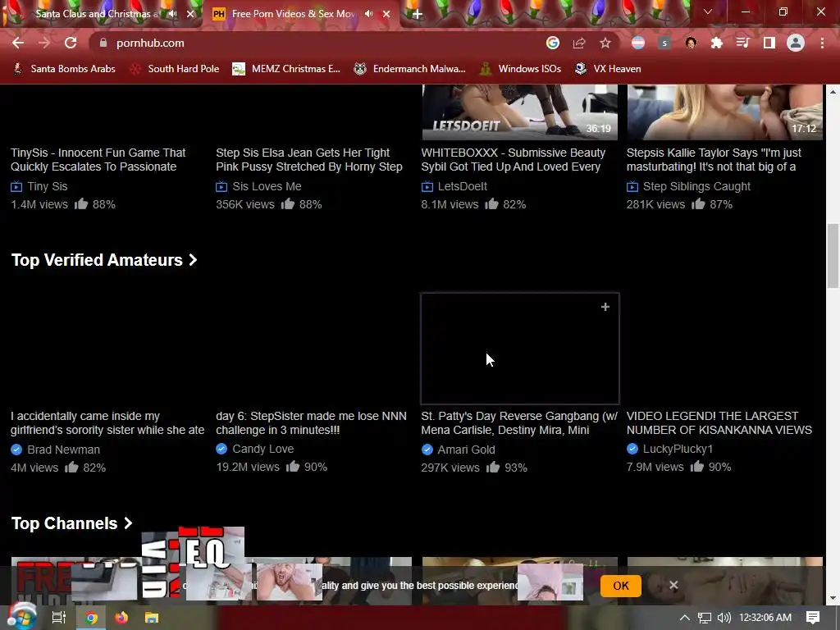
Task: Open Task View from the taskbar
Action: [58, 618]
